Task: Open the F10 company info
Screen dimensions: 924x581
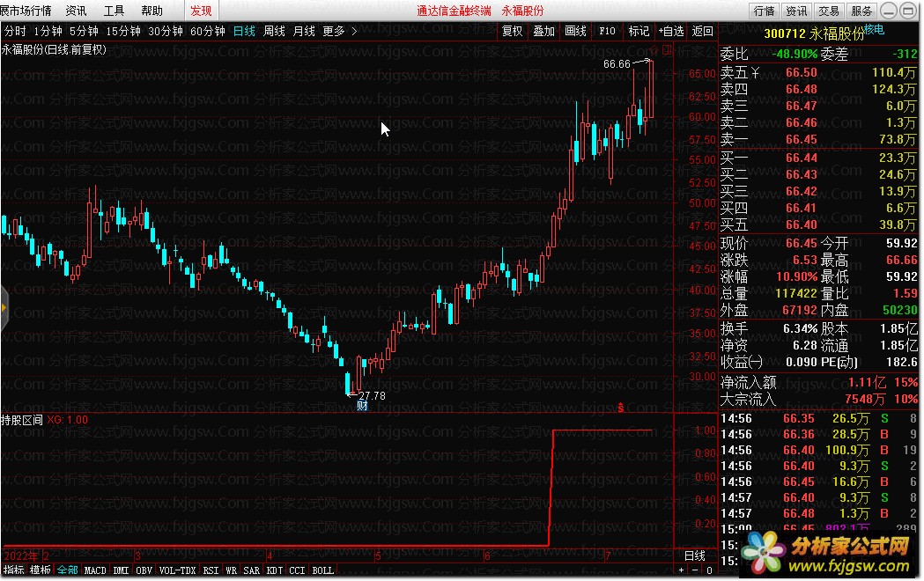Action: click(607, 31)
